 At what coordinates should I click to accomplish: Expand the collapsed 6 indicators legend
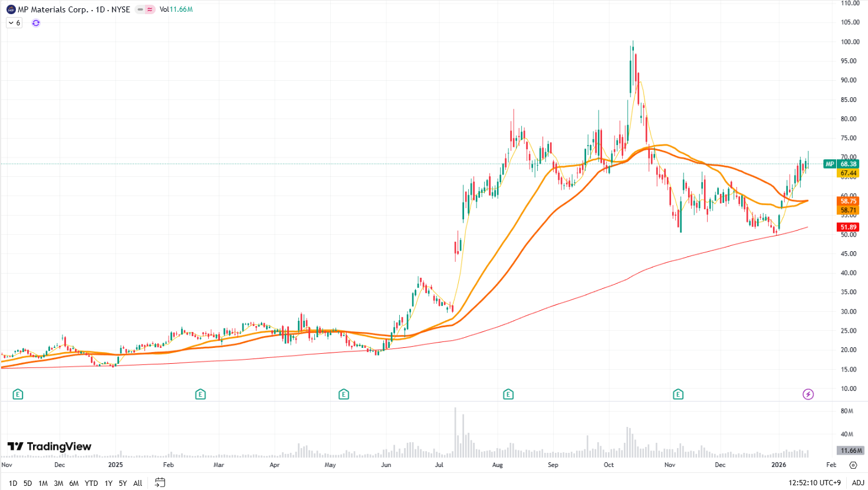click(14, 23)
